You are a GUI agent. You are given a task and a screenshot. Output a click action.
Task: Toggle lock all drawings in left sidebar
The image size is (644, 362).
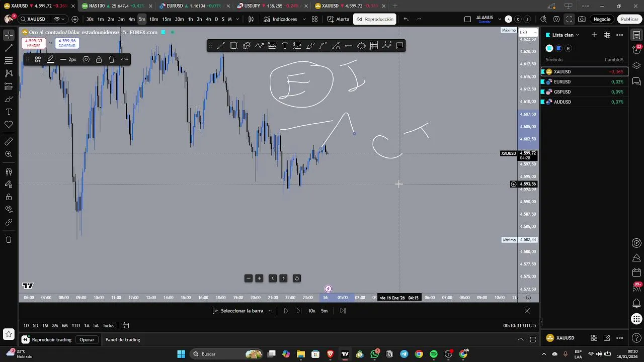(x=9, y=197)
